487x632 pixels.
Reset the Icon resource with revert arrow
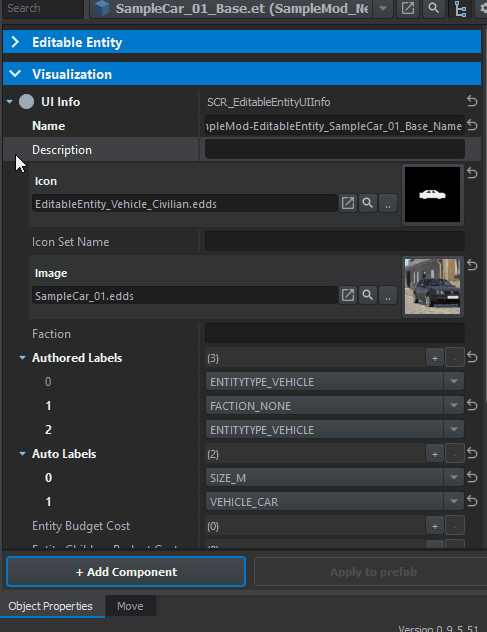[x=472, y=173]
